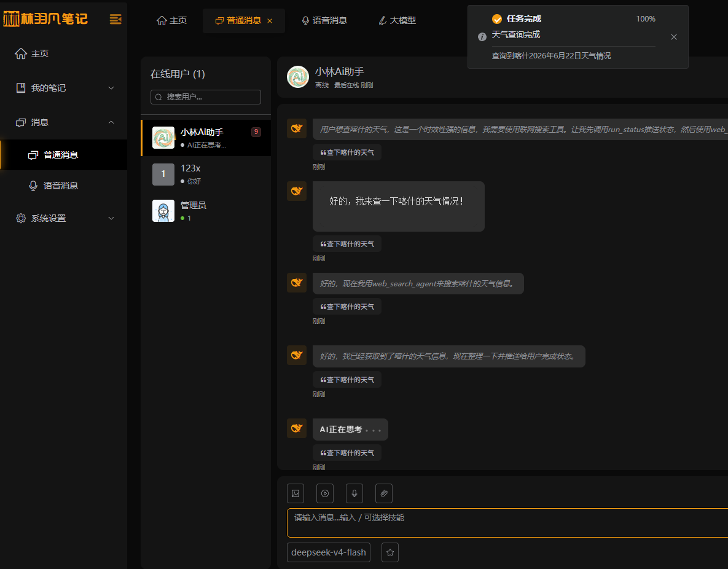Collapse the 消息 sidebar submenu

tap(64, 122)
